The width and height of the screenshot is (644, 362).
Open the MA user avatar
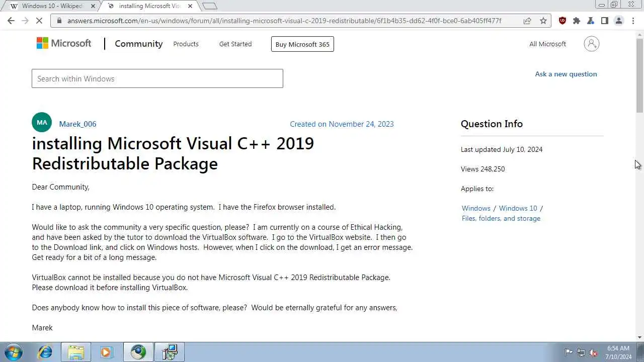tap(42, 122)
